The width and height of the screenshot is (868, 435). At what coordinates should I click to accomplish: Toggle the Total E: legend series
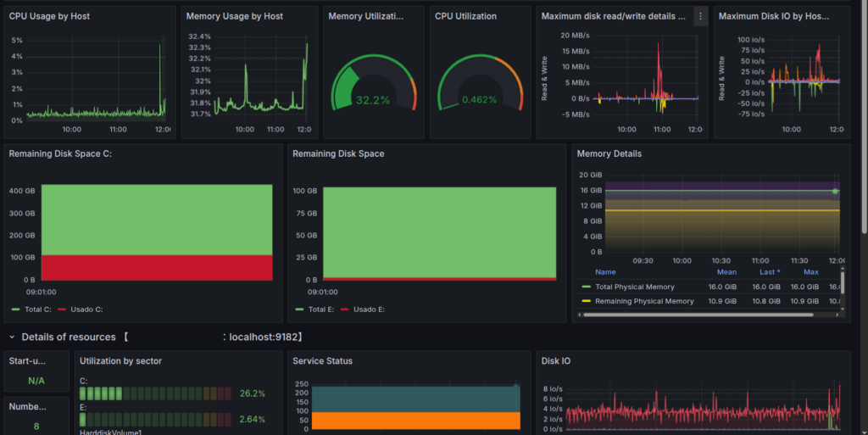[315, 310]
